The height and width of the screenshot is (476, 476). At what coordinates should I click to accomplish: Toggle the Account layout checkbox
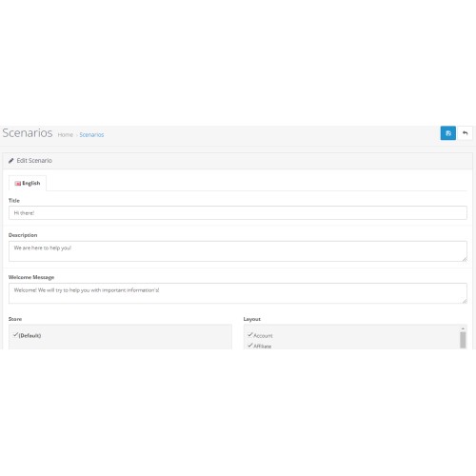pyautogui.click(x=250, y=335)
